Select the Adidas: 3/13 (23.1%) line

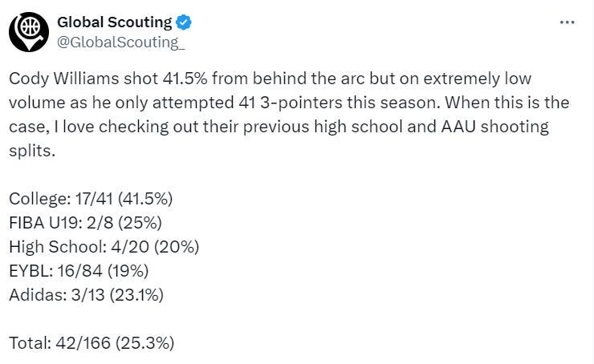point(87,295)
